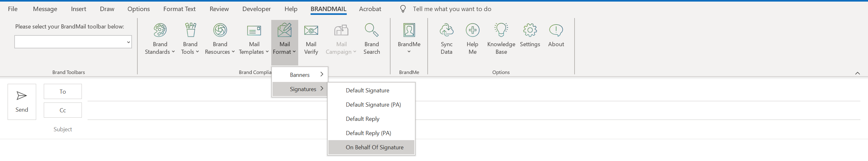Run Sync Data cloud icon
Image resolution: width=868 pixels, height=161 pixels.
pos(446,30)
